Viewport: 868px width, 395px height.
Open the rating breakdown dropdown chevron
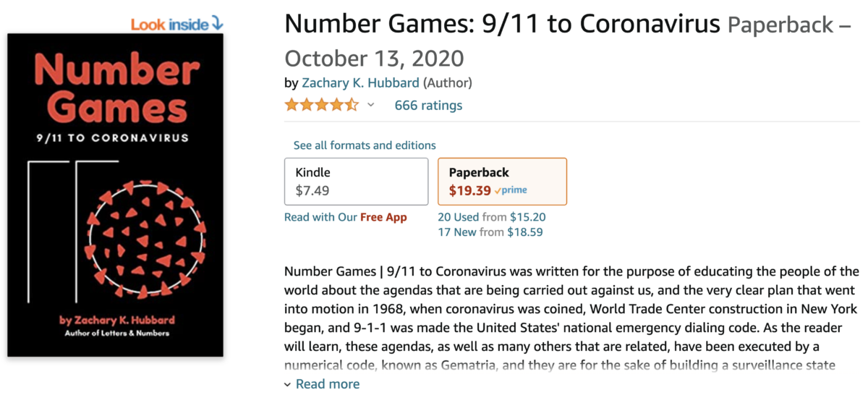pos(371,105)
